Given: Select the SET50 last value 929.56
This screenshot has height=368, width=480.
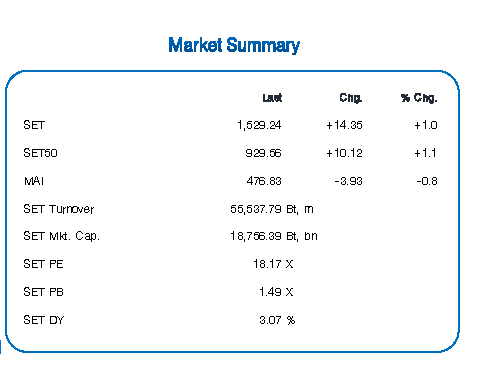Looking at the screenshot, I should pyautogui.click(x=263, y=153).
